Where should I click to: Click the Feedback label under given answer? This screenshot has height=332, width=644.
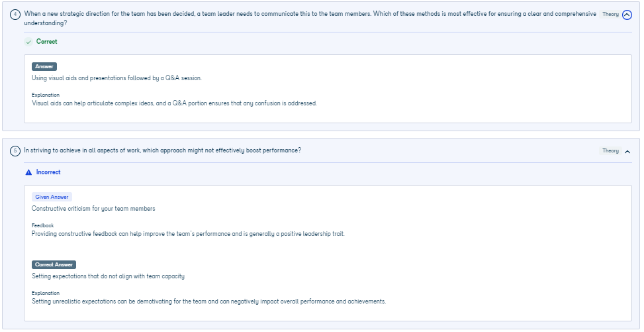tap(43, 225)
